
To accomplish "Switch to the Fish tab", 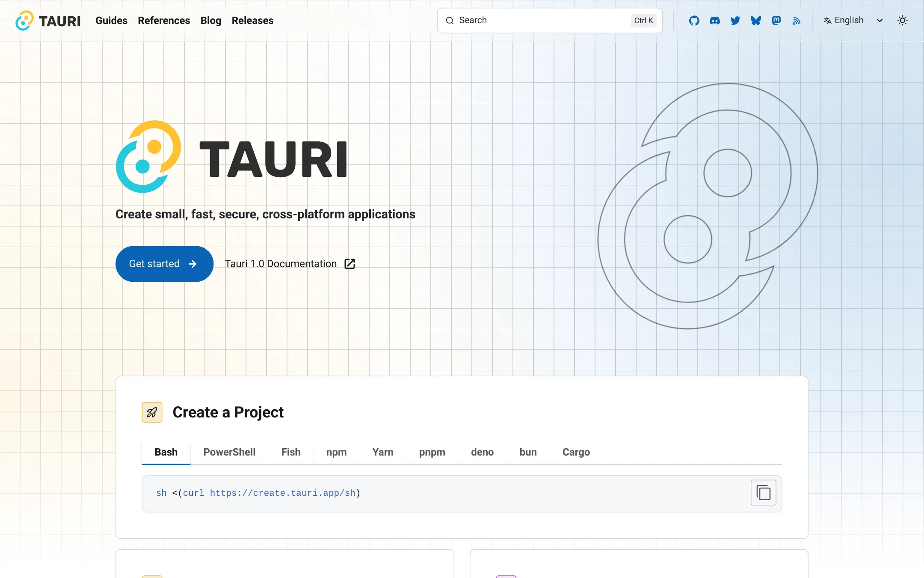I will click(291, 452).
